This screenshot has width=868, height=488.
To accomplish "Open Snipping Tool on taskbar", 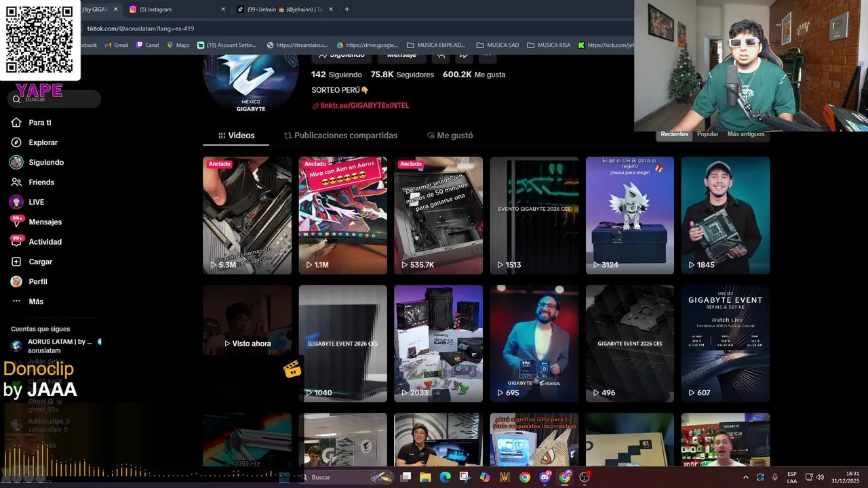I will (x=465, y=477).
